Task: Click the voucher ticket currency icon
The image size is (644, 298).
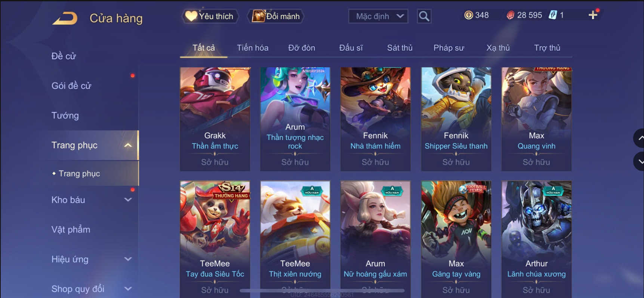Action: point(553,15)
